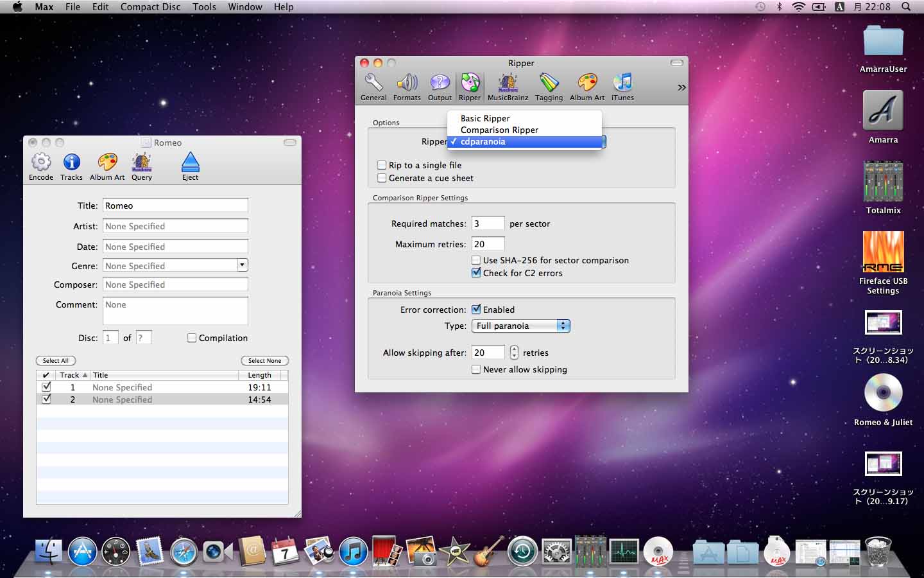Sort by Title column header
Image resolution: width=924 pixels, height=578 pixels.
[164, 375]
